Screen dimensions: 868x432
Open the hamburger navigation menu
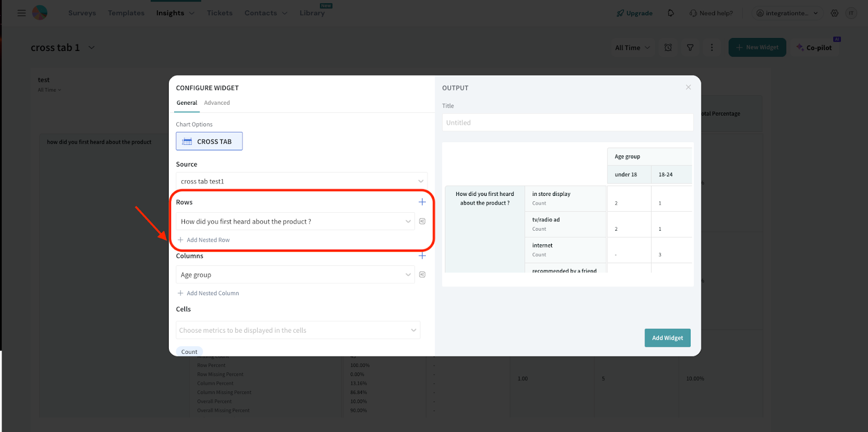(x=22, y=13)
